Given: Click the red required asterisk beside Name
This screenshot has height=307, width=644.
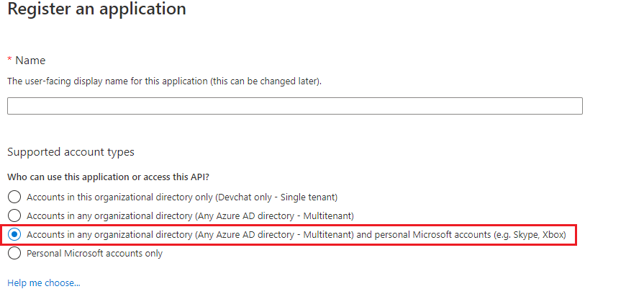Looking at the screenshot, I should [9, 60].
